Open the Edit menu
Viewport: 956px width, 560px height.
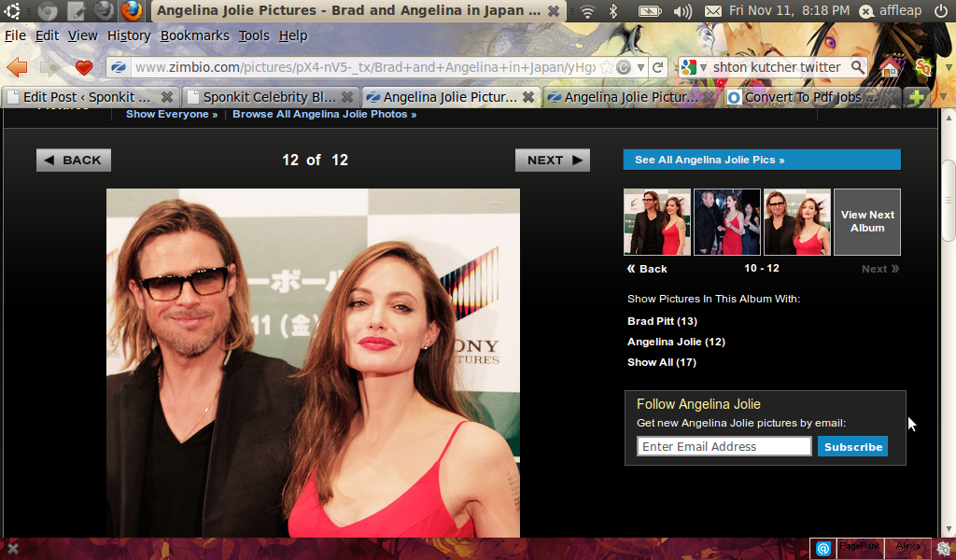click(47, 36)
